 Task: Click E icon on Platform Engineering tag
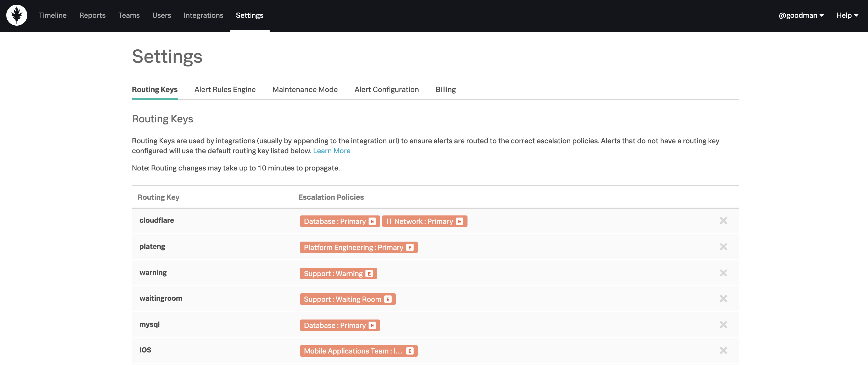click(x=410, y=248)
